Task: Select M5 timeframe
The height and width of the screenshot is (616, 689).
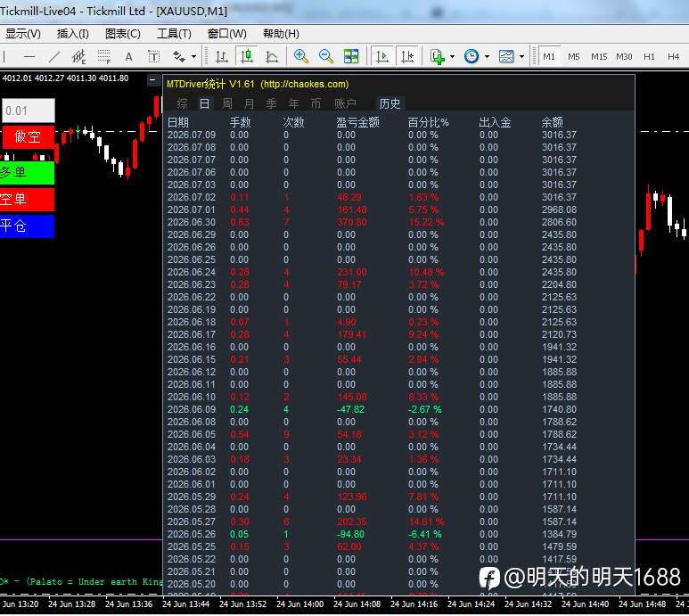Action: click(x=574, y=57)
